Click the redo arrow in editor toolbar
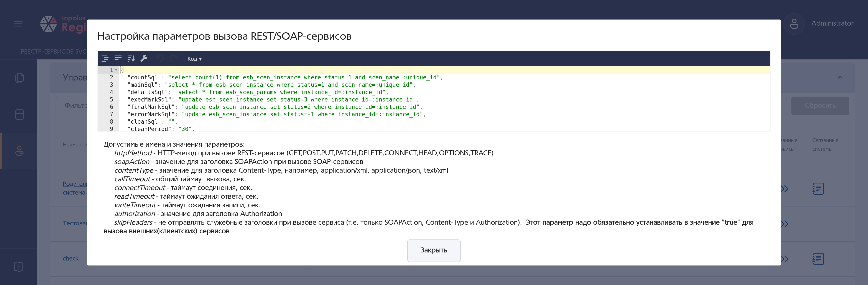Viewport: 868px width, 285px height. tap(173, 59)
